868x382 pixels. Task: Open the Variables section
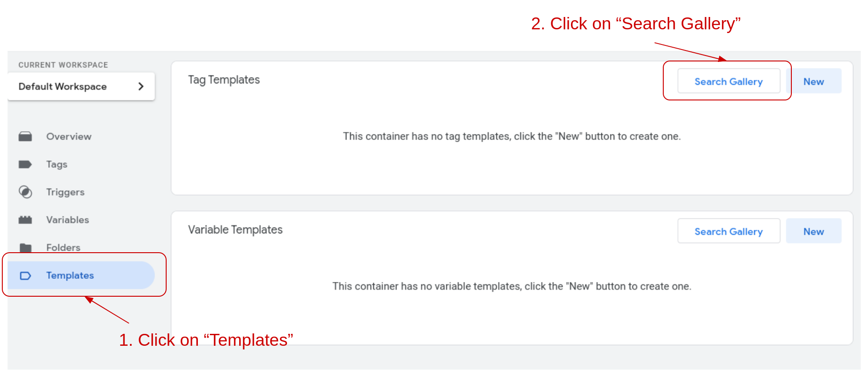point(67,220)
